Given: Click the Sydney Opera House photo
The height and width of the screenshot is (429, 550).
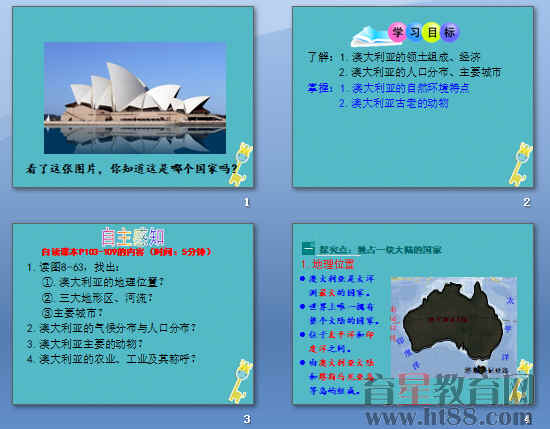Looking at the screenshot, I should point(135,98).
